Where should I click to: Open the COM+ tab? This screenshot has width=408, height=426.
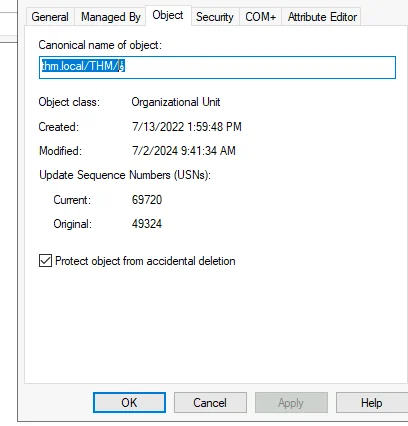[261, 17]
